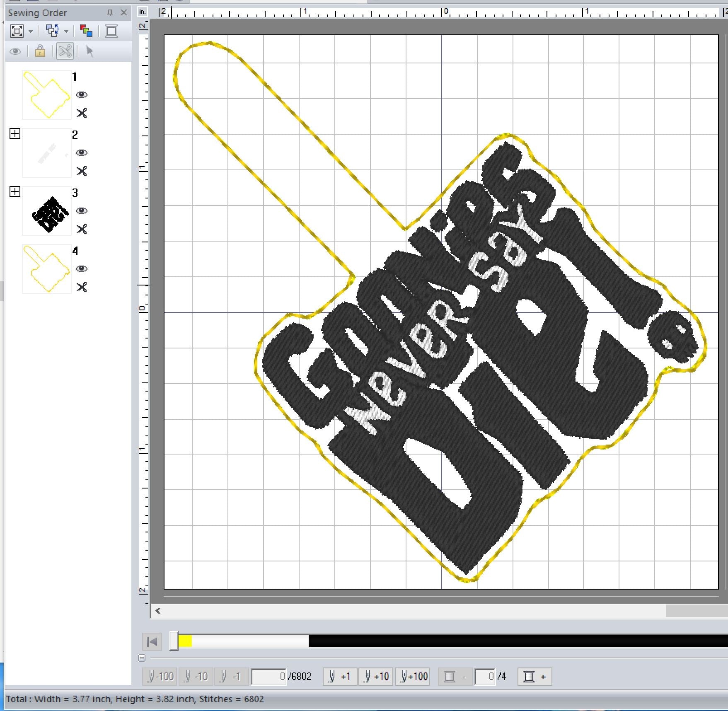Viewport: 728px width, 711px height.
Task: Hide sewing step 1 with eye icon
Action: point(82,95)
